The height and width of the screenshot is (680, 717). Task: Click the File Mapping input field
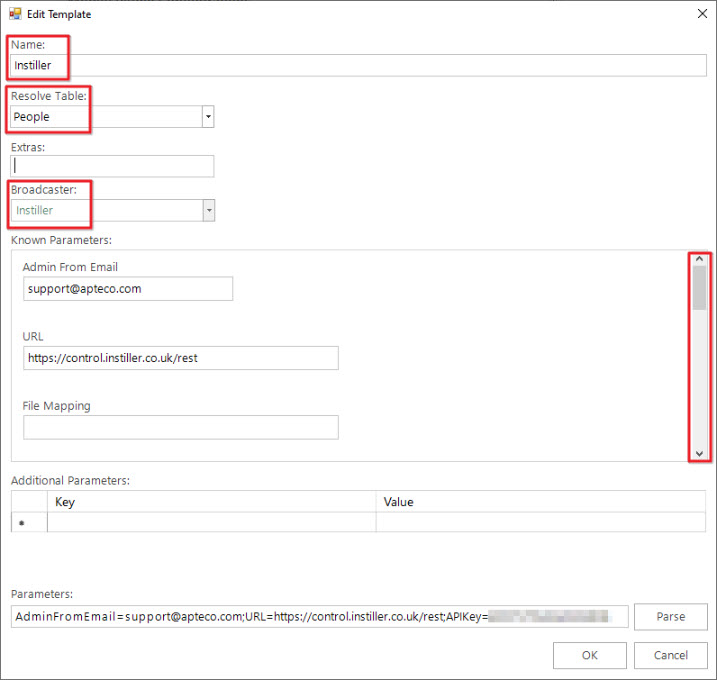(181, 428)
